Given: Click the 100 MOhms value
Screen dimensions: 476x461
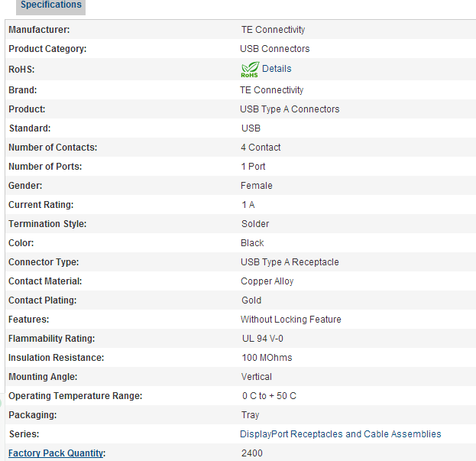Looking at the screenshot, I should (267, 358).
